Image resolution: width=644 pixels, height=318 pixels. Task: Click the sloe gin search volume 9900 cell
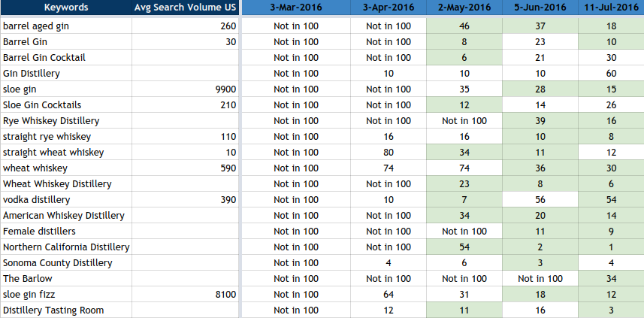tap(185, 89)
